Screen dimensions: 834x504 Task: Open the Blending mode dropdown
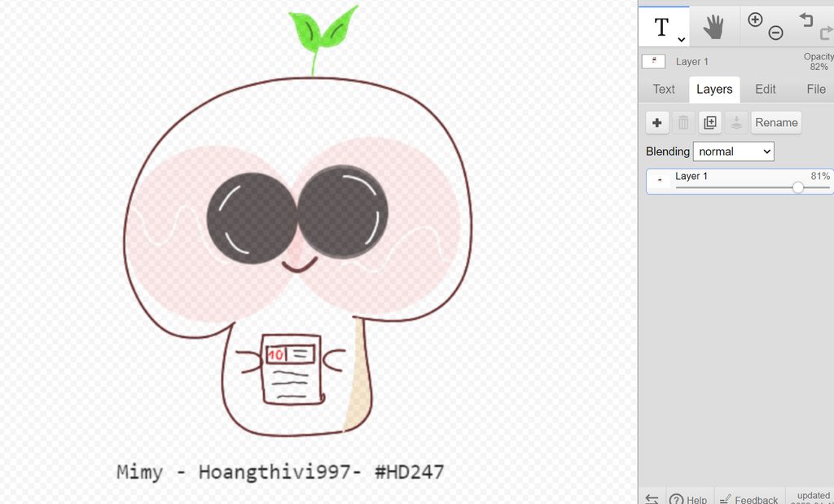(x=734, y=151)
